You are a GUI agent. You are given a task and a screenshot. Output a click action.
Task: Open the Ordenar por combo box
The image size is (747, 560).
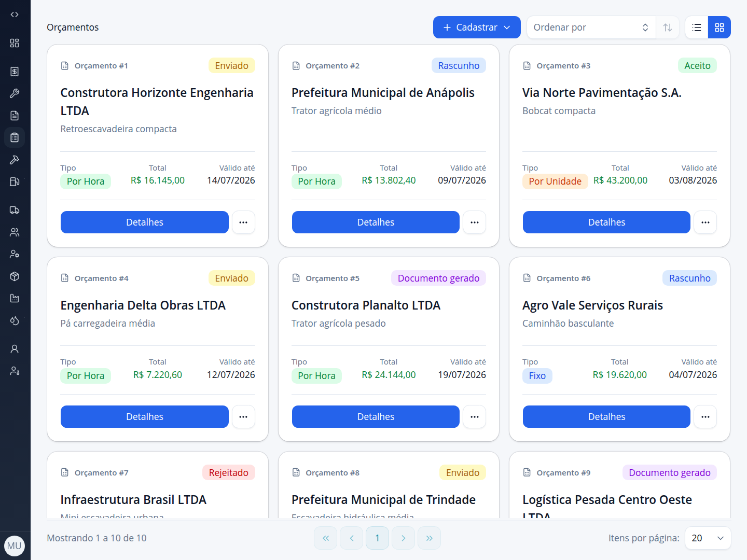591,27
